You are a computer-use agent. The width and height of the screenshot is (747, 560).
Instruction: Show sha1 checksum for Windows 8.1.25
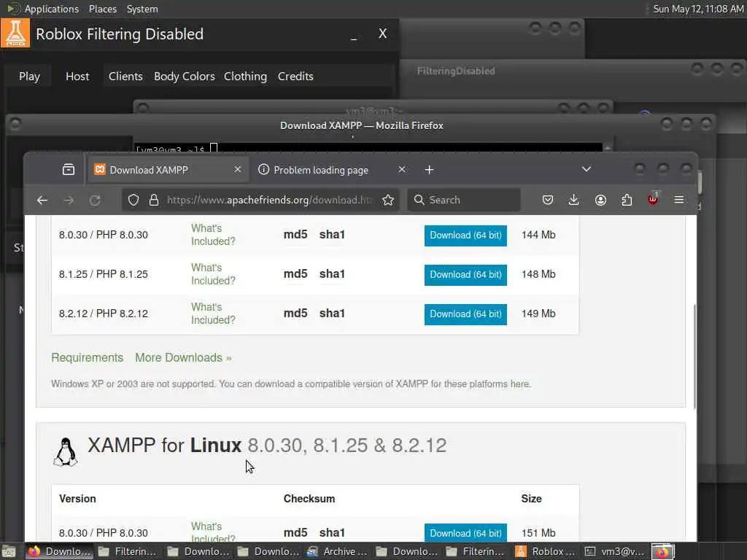[x=332, y=274]
